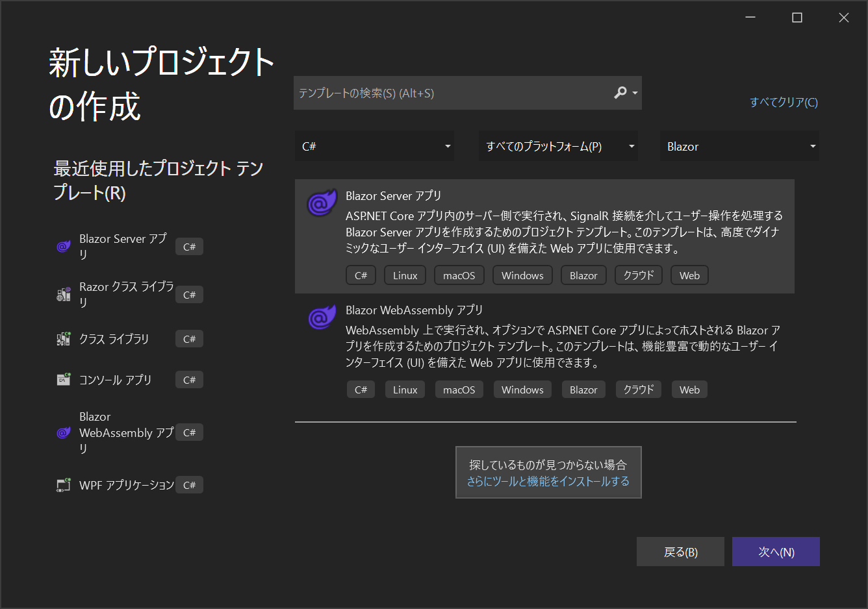
Task: Focus the テンプレートの検索 input field
Action: [x=452, y=93]
